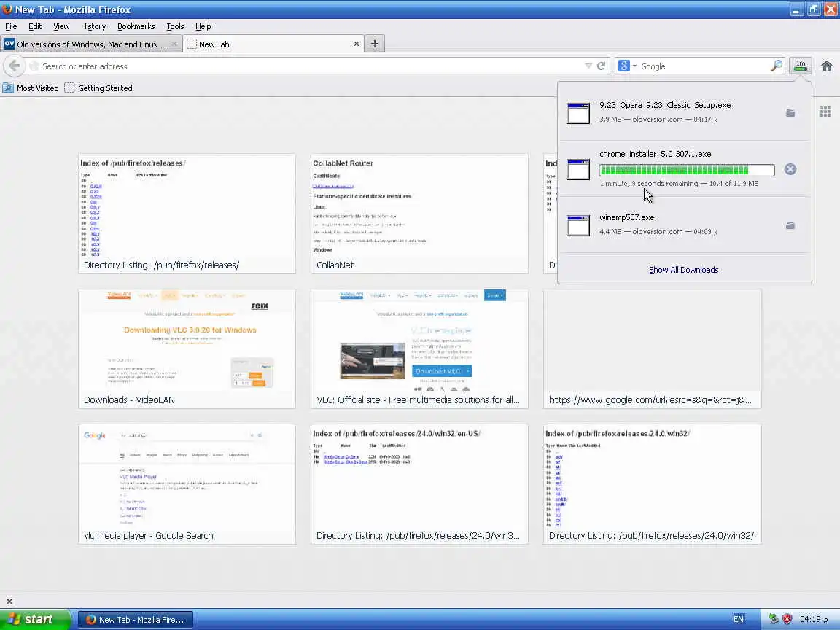Click the network connection tray icon
This screenshot has width=840, height=630.
pos(773,619)
